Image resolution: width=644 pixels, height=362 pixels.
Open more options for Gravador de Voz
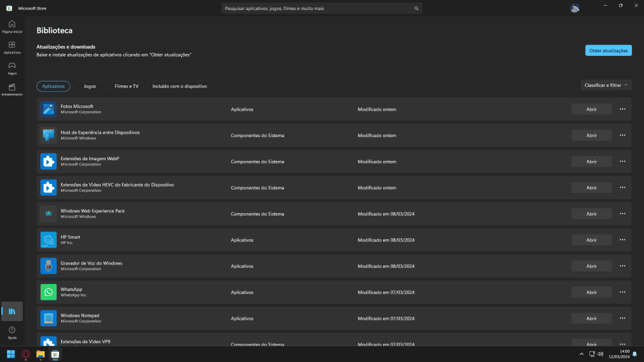point(622,266)
